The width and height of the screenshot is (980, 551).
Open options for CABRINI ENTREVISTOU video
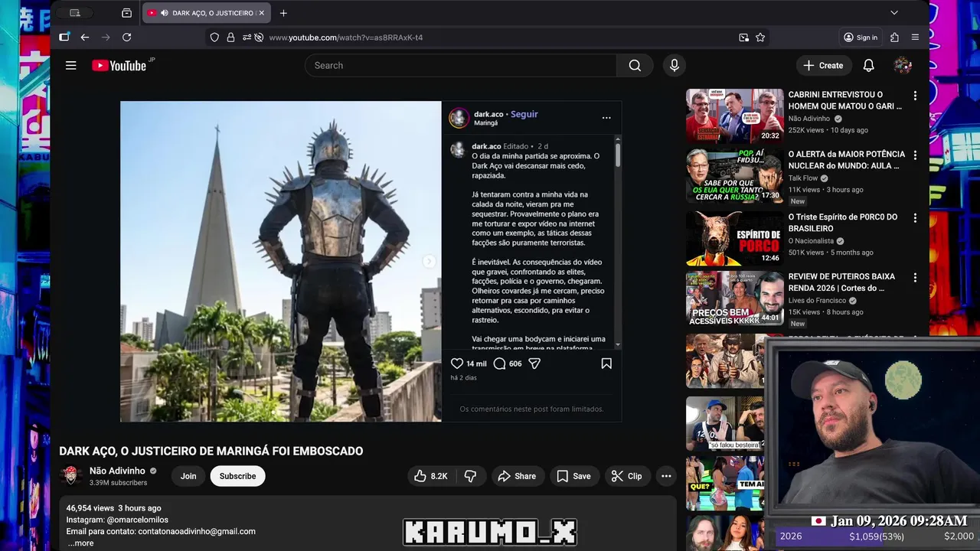coord(915,96)
